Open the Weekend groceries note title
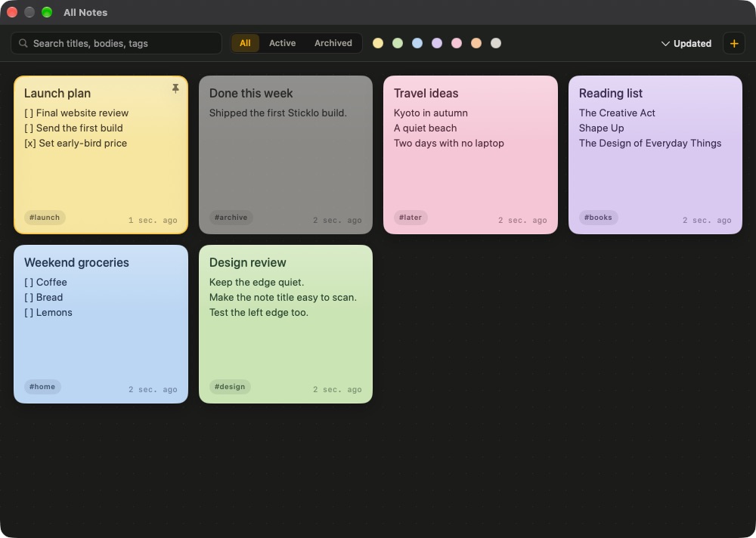 [76, 262]
